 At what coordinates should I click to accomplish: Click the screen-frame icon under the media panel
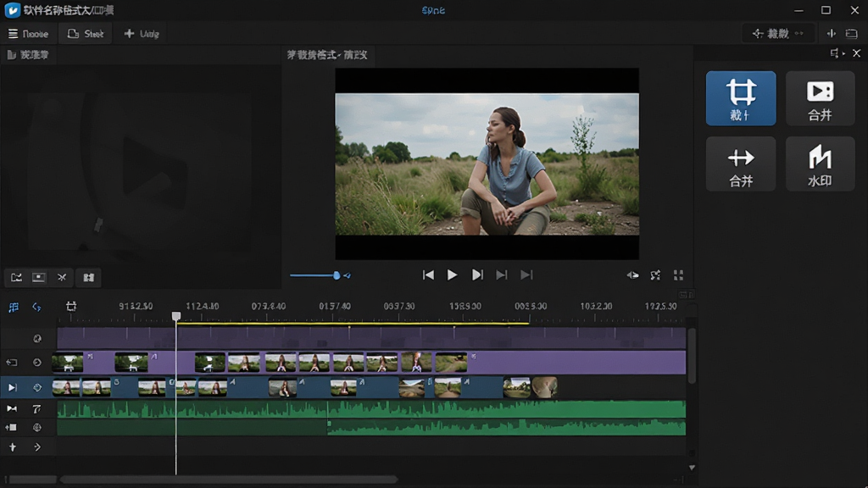38,277
